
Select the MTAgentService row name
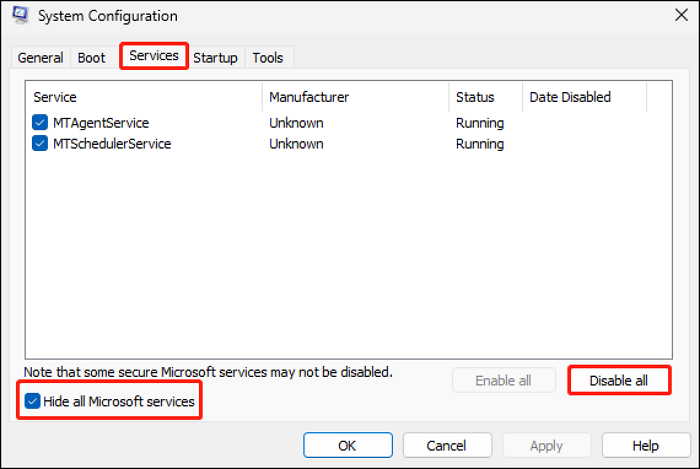pyautogui.click(x=100, y=122)
